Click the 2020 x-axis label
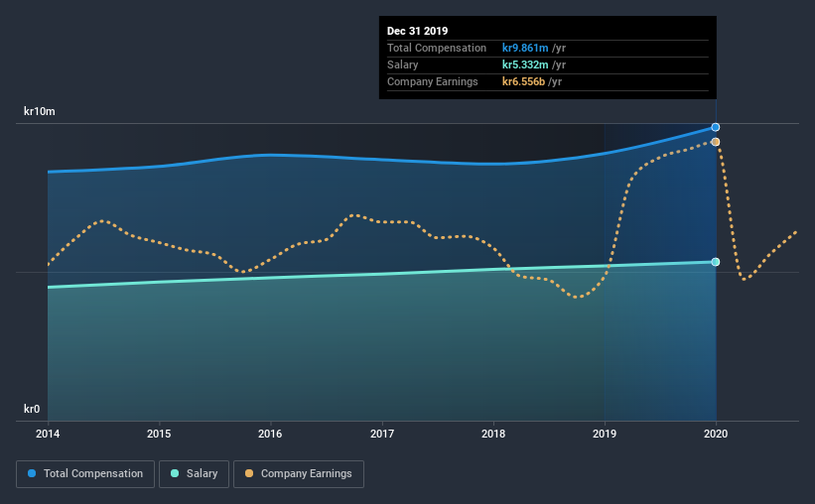 [x=716, y=434]
